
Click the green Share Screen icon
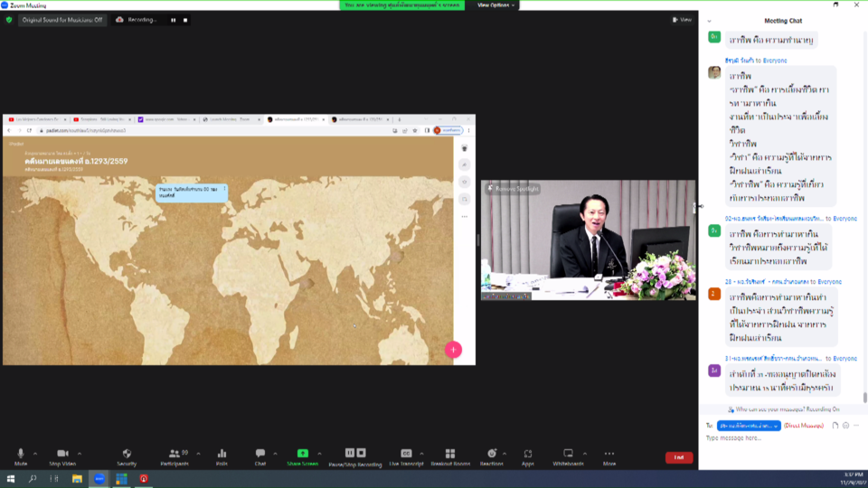[303, 453]
